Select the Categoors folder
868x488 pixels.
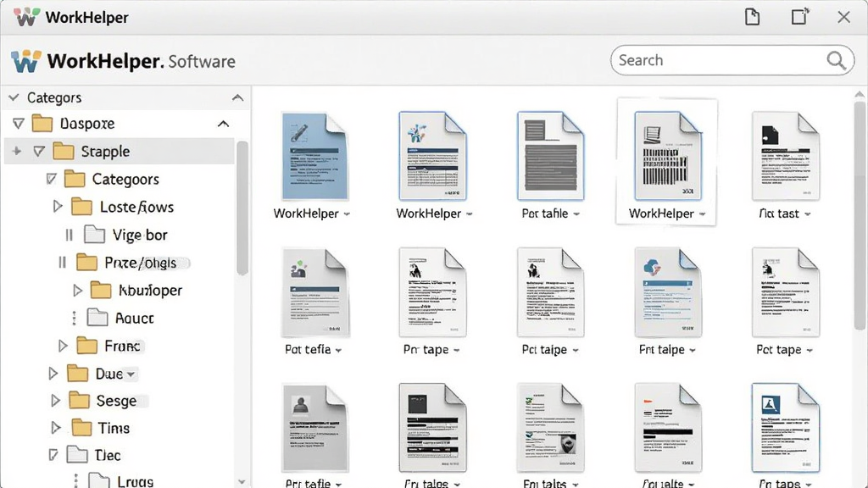tap(111, 179)
